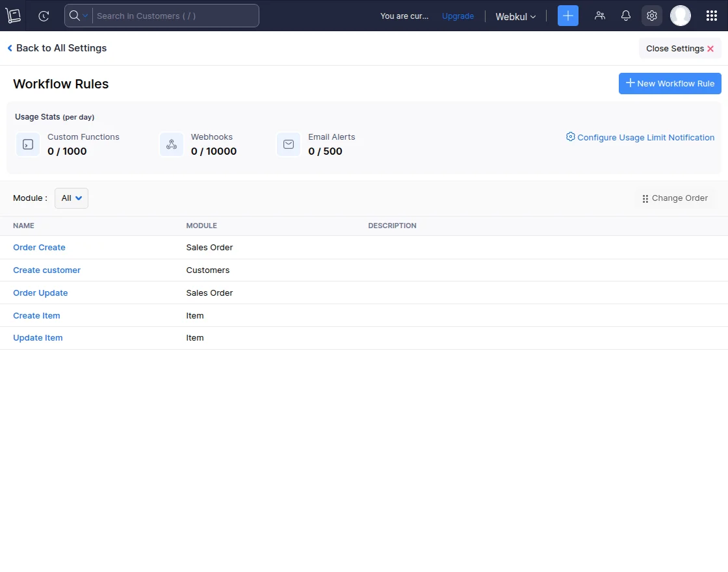Click the Webhooks icon in usage stats
Viewport: 728px width, 572px height.
pos(171,144)
